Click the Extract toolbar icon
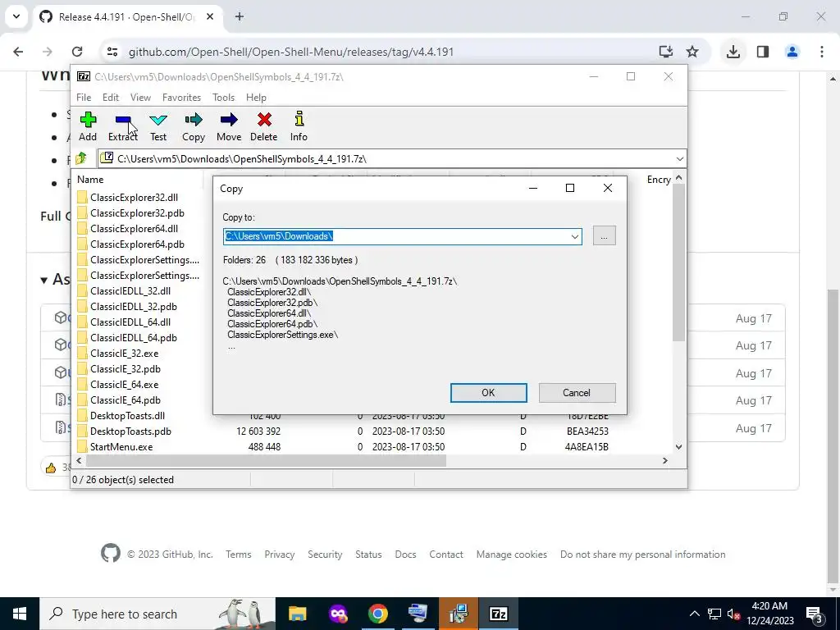Image resolution: width=840 pixels, height=630 pixels. pos(123,126)
